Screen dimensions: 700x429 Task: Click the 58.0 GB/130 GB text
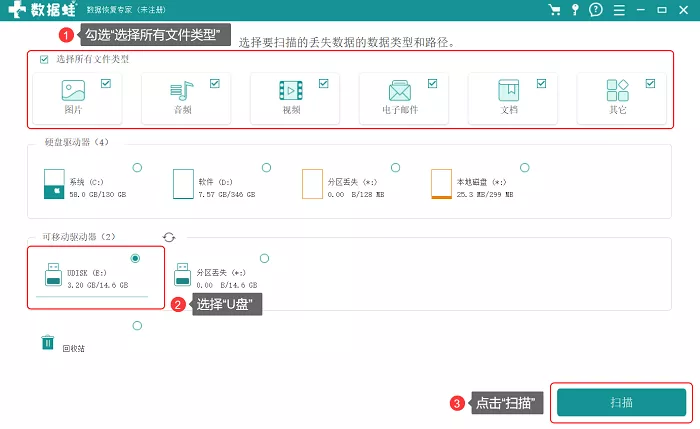pos(98,195)
